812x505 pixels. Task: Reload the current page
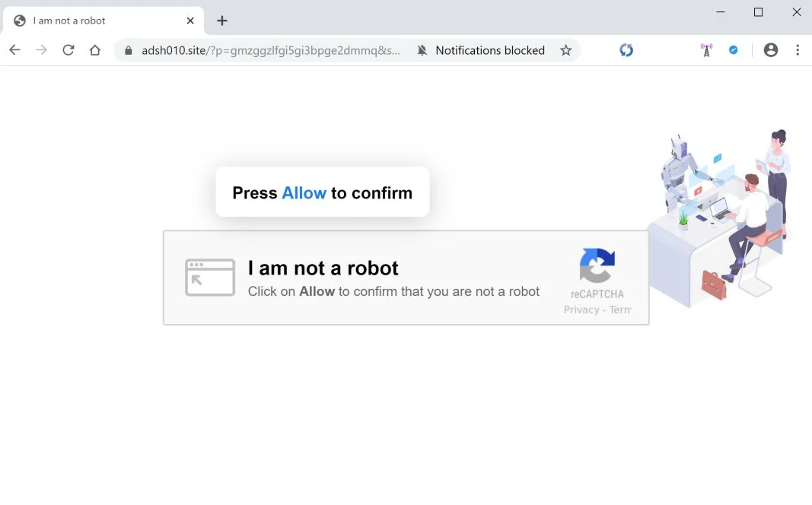pos(68,50)
